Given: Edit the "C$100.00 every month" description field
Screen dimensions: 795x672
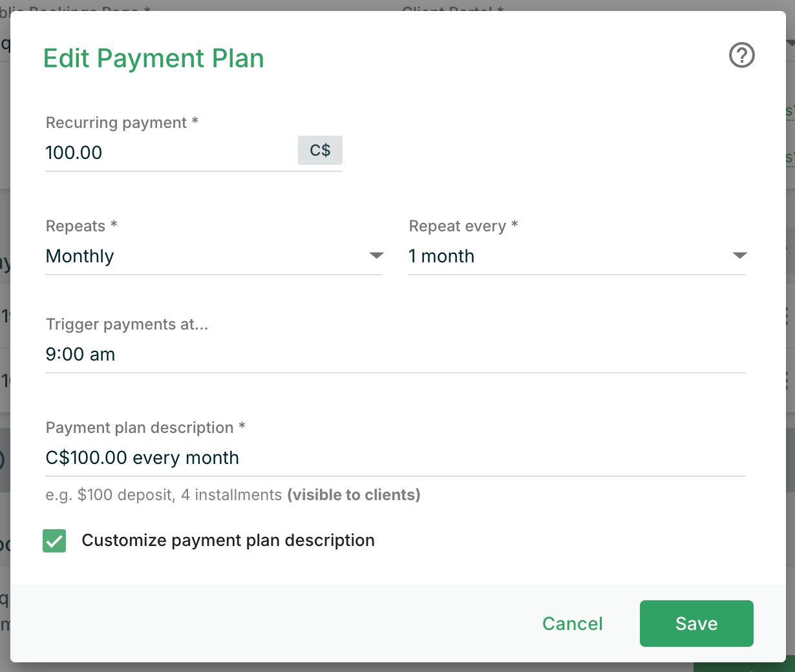Looking at the screenshot, I should coord(394,458).
